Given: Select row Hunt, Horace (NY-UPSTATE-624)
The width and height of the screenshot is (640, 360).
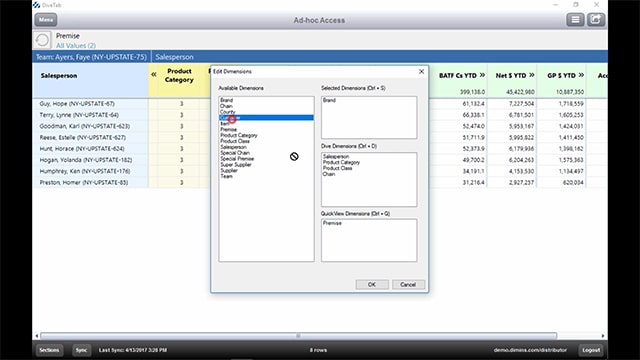Looking at the screenshot, I should (x=82, y=149).
